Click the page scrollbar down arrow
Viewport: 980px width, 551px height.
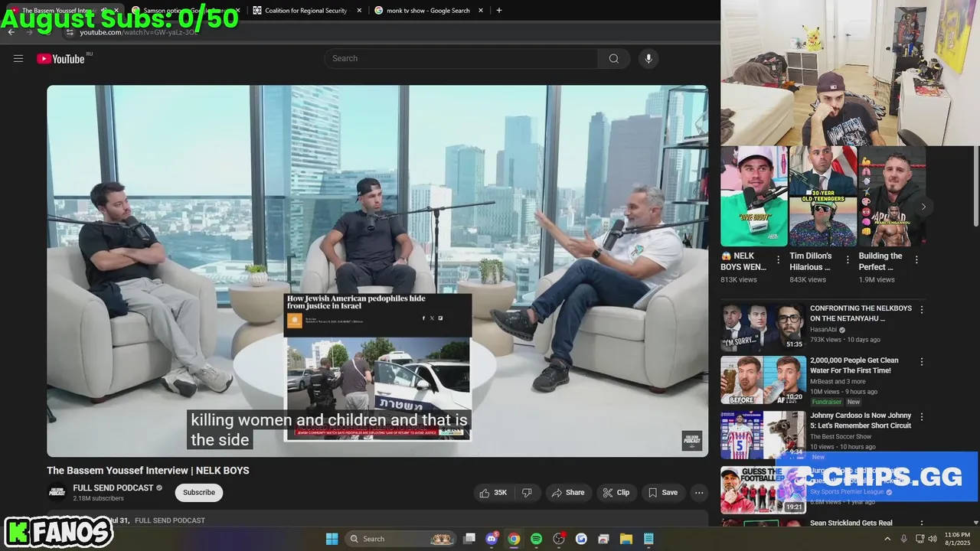(975, 523)
